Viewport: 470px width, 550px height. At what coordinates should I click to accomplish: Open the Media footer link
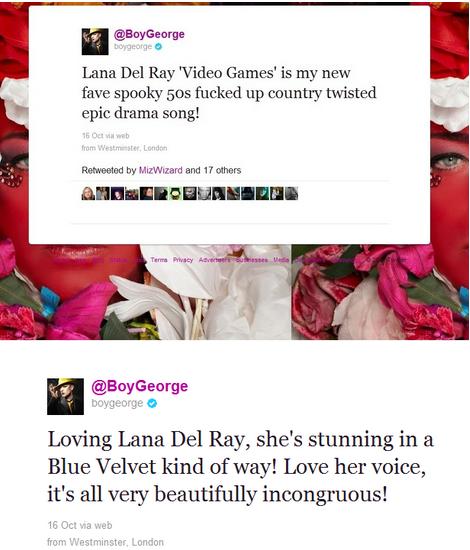point(281,260)
